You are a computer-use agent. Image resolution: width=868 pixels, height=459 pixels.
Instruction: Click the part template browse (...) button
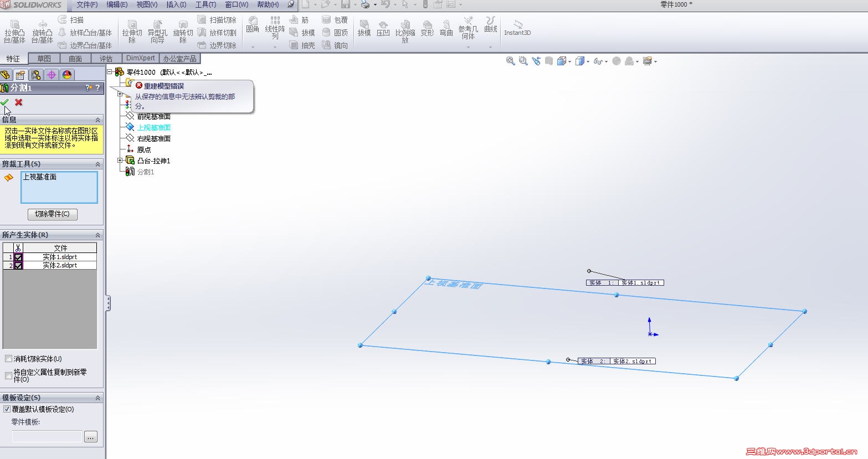(91, 436)
